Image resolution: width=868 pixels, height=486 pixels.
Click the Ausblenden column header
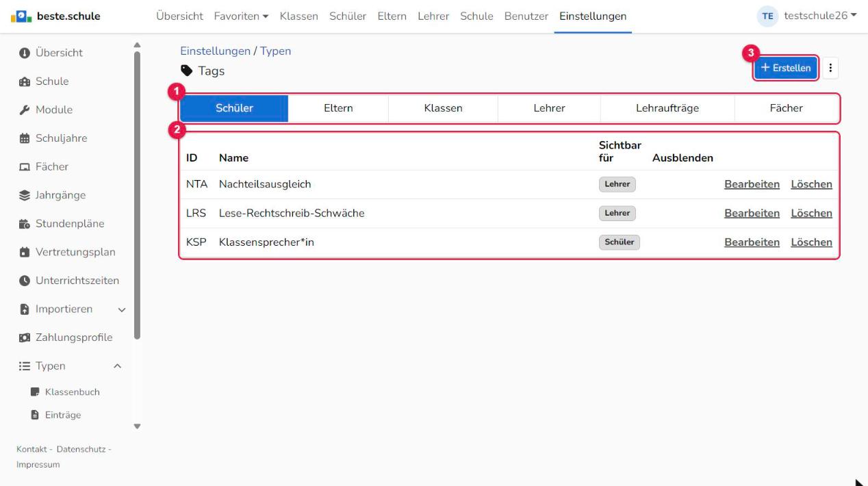pyautogui.click(x=682, y=158)
